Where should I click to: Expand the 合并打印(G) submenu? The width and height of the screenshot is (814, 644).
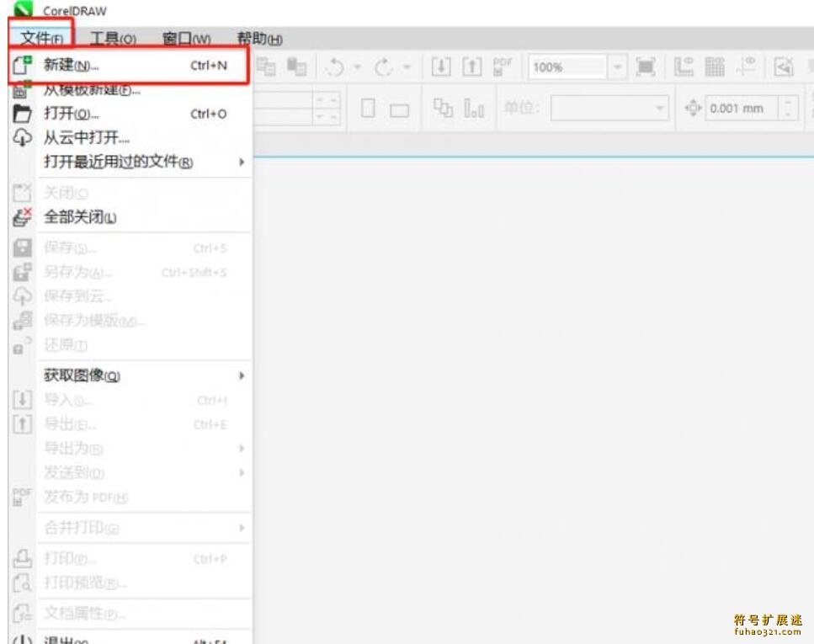click(x=129, y=528)
